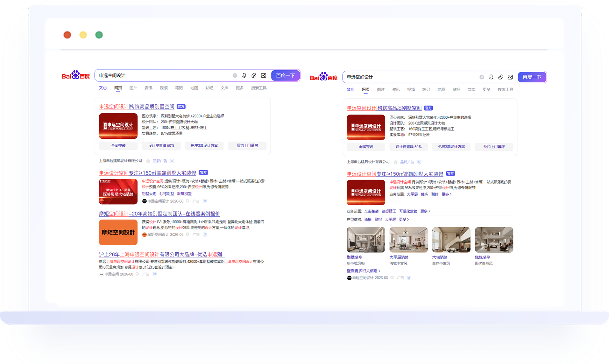
Task: Click 预约上门量房 in right panel
Action: click(494, 147)
